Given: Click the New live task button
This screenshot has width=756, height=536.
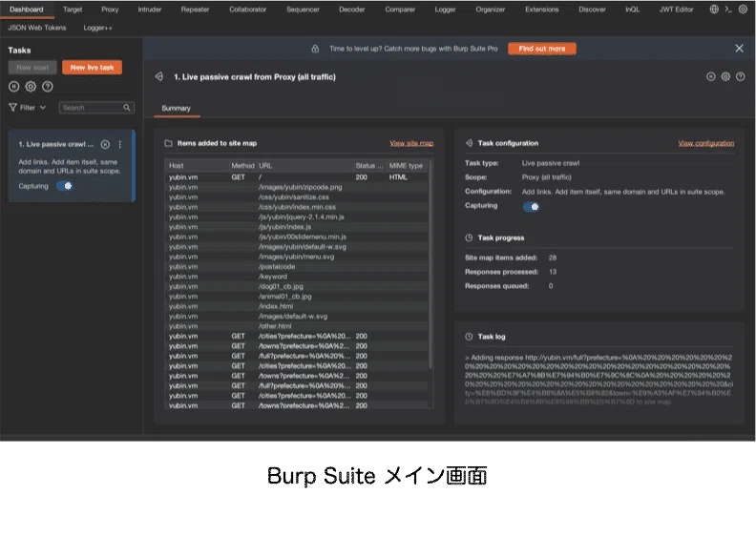Looking at the screenshot, I should [x=92, y=68].
